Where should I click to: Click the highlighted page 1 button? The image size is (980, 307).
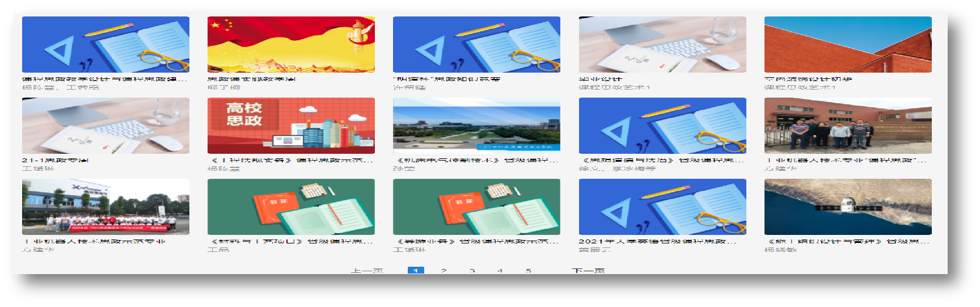416,271
